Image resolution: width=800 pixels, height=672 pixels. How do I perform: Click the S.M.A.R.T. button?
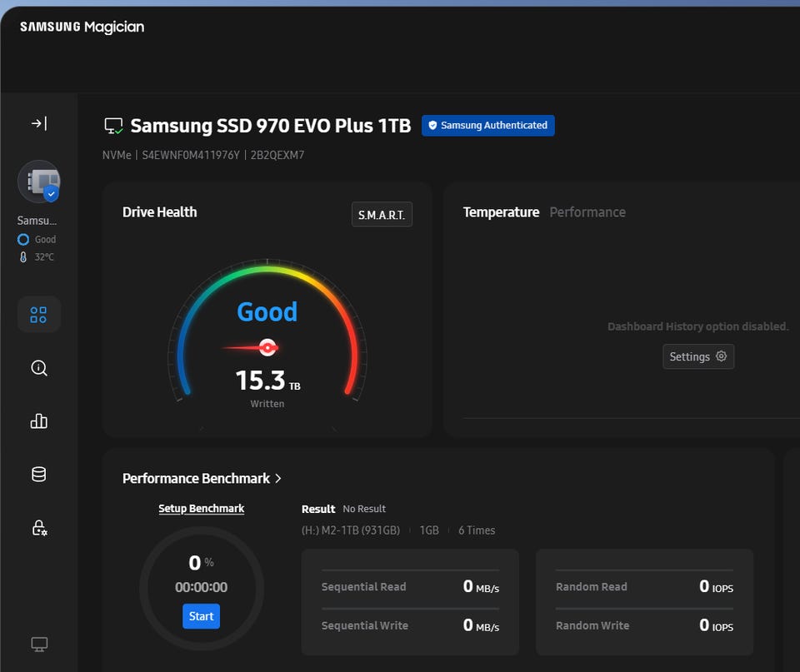382,215
